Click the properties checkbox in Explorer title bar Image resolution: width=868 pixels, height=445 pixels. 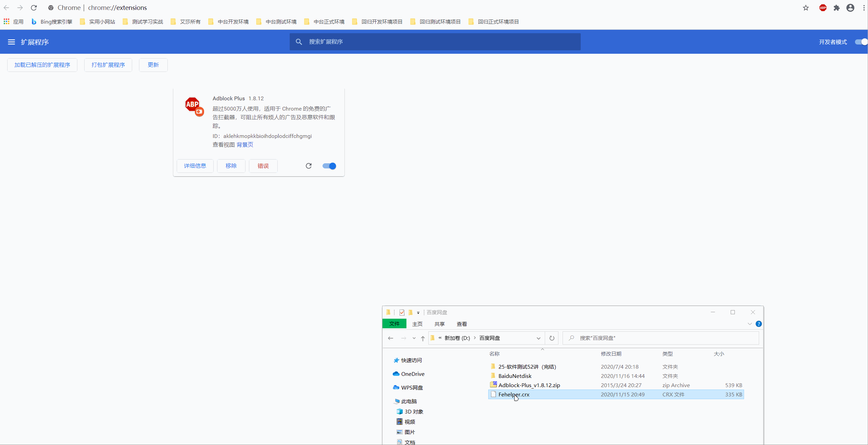[x=402, y=312]
